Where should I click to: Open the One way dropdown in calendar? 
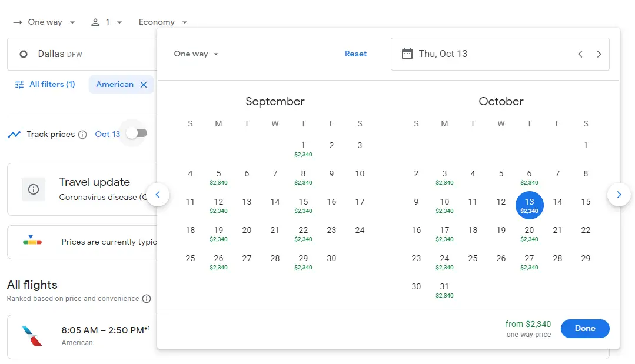point(196,54)
